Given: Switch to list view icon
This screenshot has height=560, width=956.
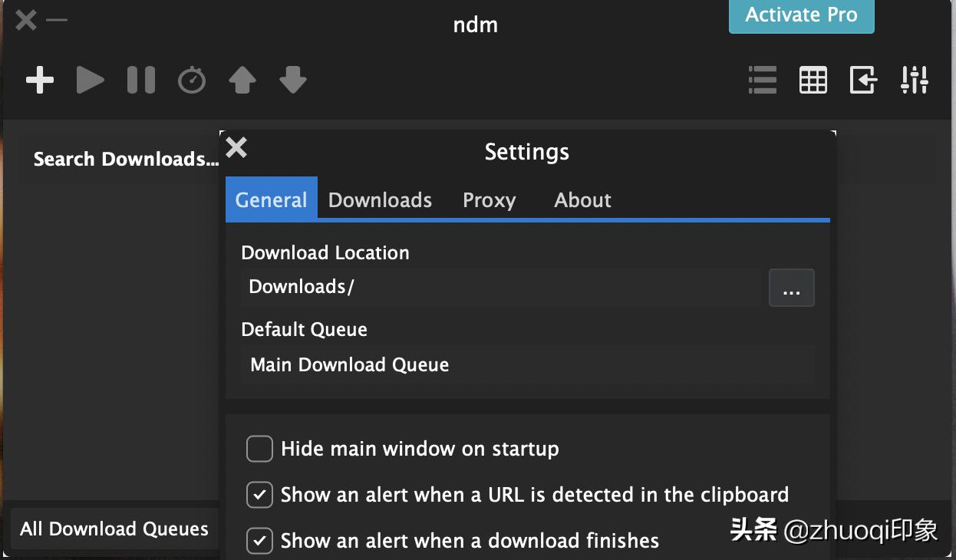Looking at the screenshot, I should point(763,80).
